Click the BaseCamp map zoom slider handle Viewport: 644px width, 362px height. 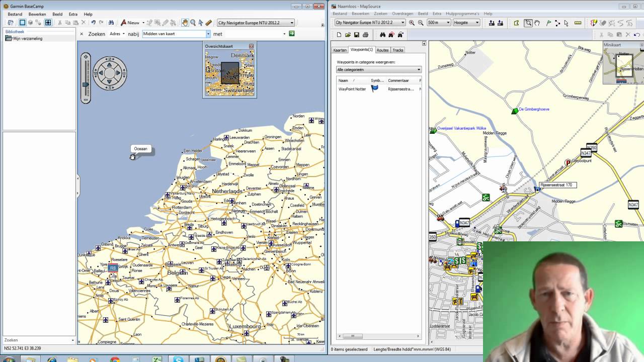(x=86, y=83)
